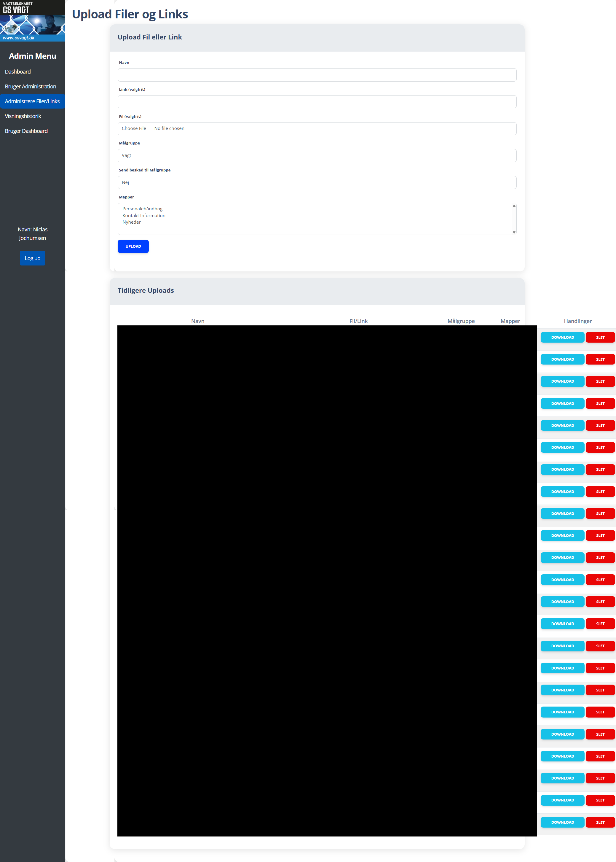Focus the Link (valgfrit) text field
This screenshot has width=616, height=862.
click(x=317, y=102)
